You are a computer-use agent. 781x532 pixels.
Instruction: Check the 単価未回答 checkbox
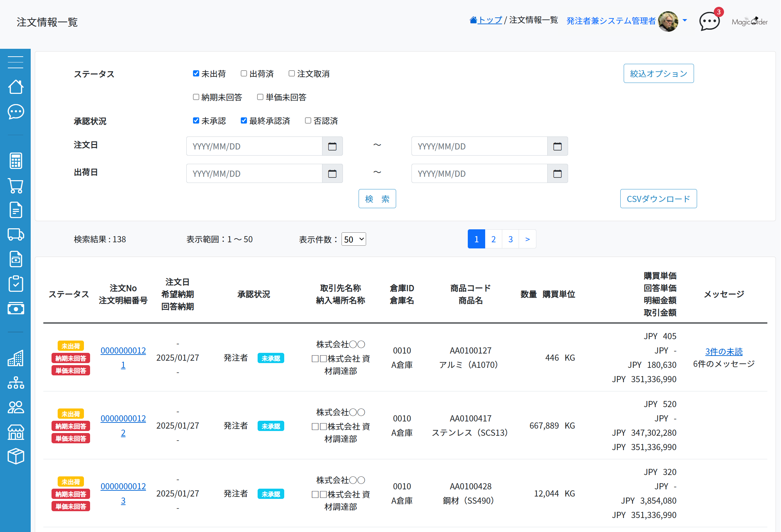260,97
